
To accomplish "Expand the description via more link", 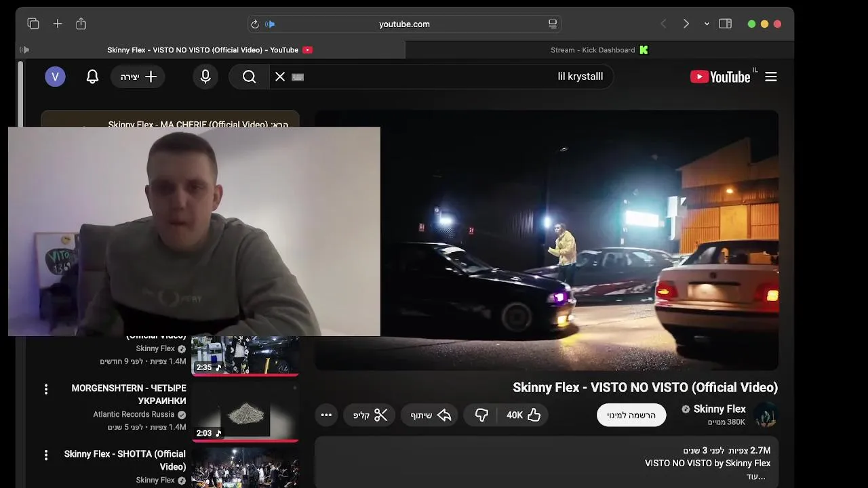I will [756, 476].
